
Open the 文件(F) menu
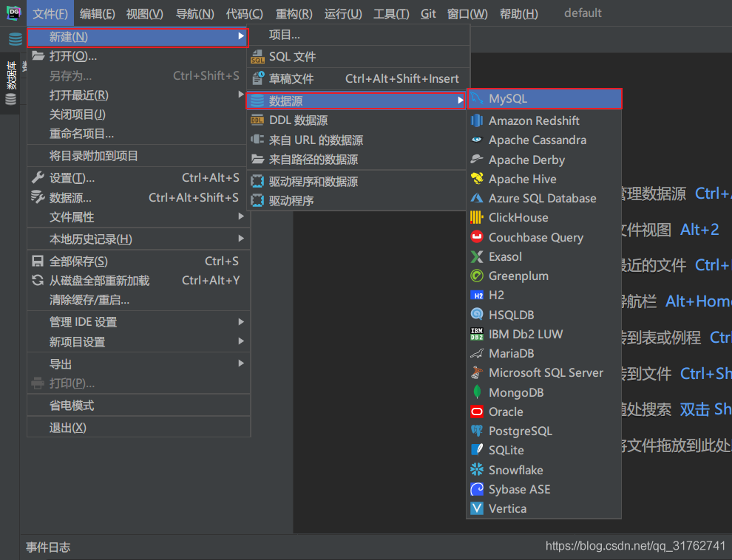coord(50,13)
